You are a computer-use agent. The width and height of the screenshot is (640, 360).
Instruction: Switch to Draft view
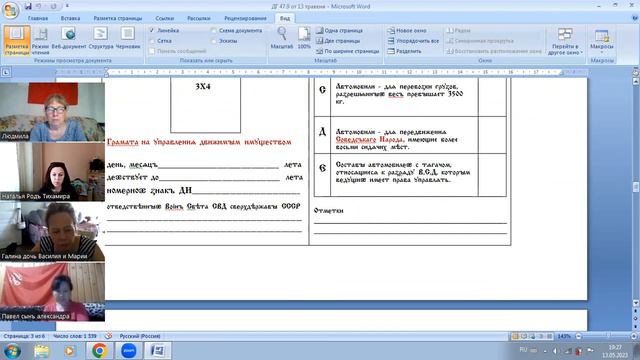click(x=128, y=38)
